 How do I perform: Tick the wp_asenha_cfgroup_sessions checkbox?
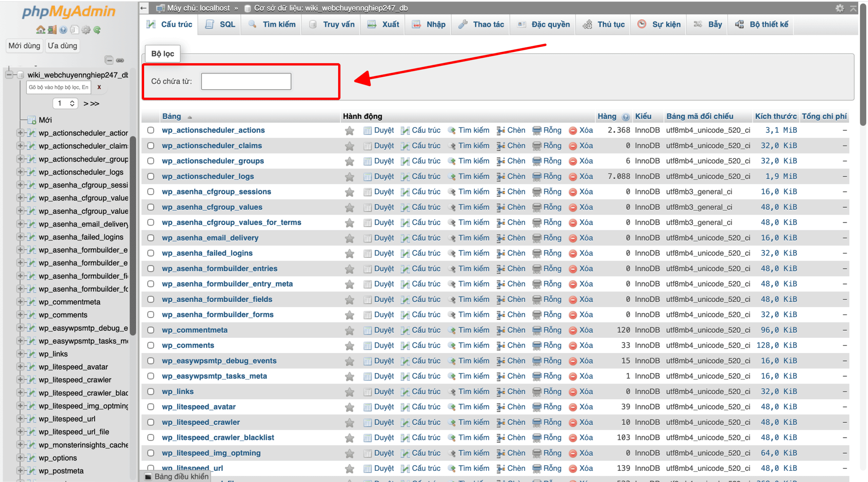click(151, 192)
